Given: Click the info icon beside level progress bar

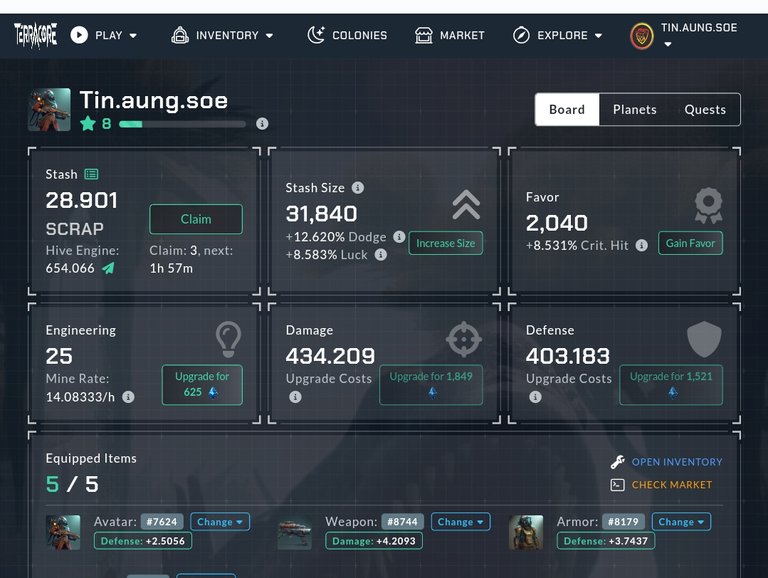Looking at the screenshot, I should tap(262, 123).
